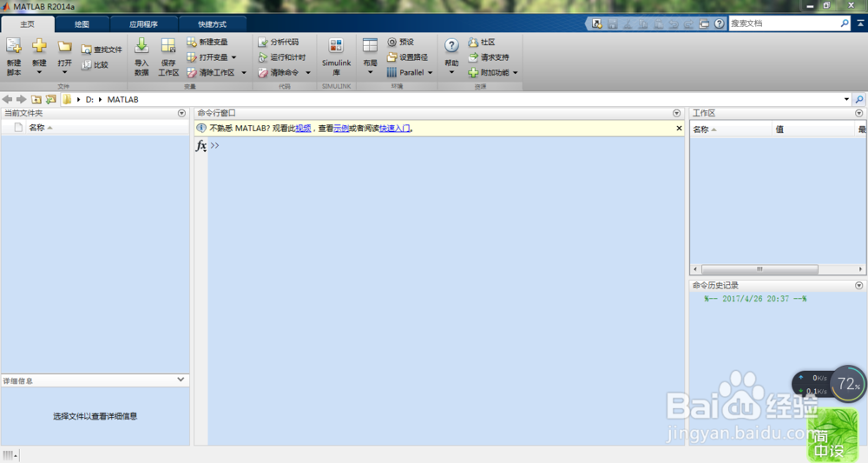Open the 命令历史记录 panel actions menu

click(858, 285)
